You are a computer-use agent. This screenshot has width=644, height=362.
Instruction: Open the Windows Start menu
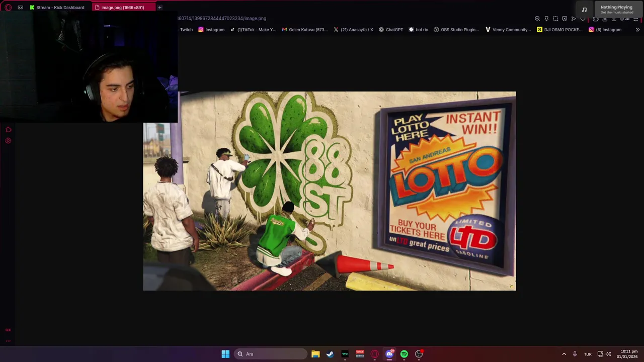point(225,354)
